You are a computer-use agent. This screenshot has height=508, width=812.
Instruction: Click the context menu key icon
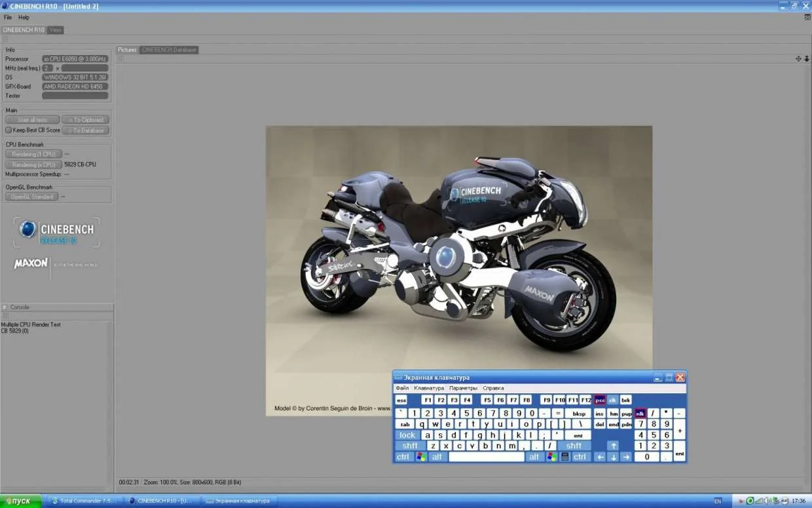[x=565, y=457]
